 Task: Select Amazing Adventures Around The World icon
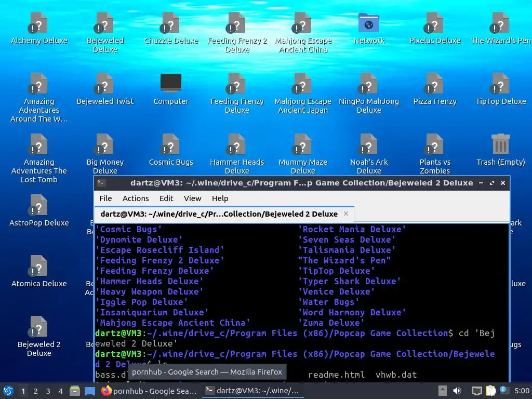(x=39, y=98)
